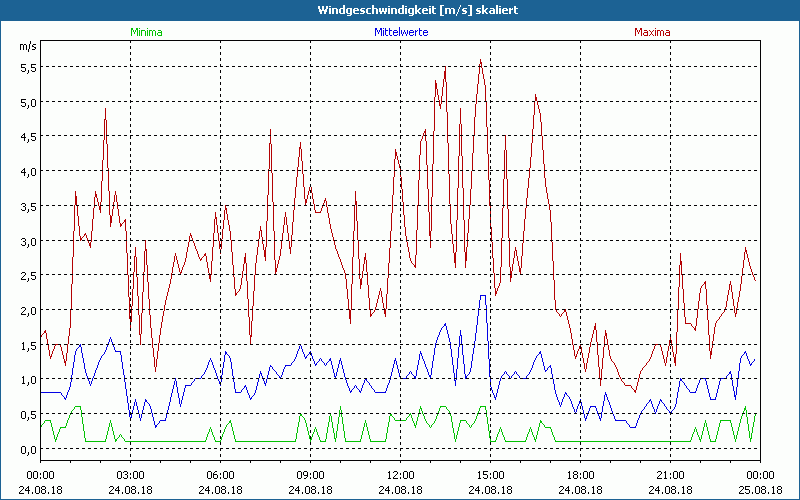Click the green Minima legend label
Viewport: 800px width, 500px height.
[x=145, y=32]
